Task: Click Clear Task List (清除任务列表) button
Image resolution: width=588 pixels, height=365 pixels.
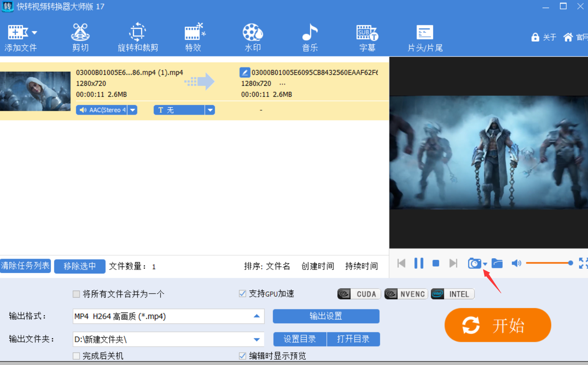Action: 25,266
